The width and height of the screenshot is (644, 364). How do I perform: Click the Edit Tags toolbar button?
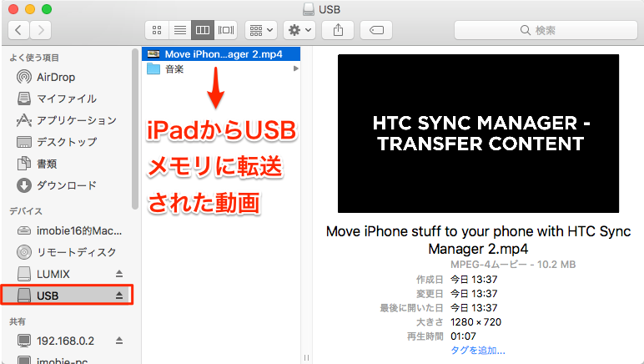point(376,30)
